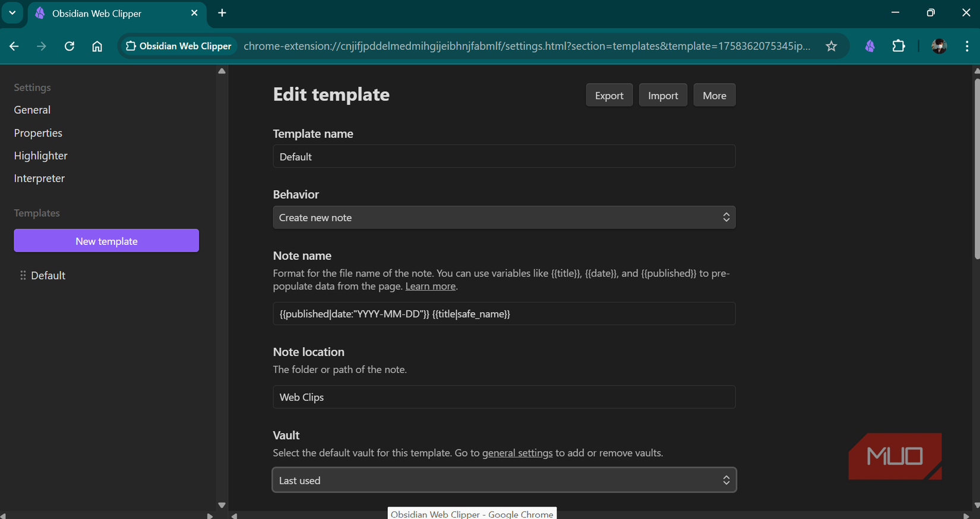Click the Settings sidebar heading
Screen dimensions: 980x519
32,87
